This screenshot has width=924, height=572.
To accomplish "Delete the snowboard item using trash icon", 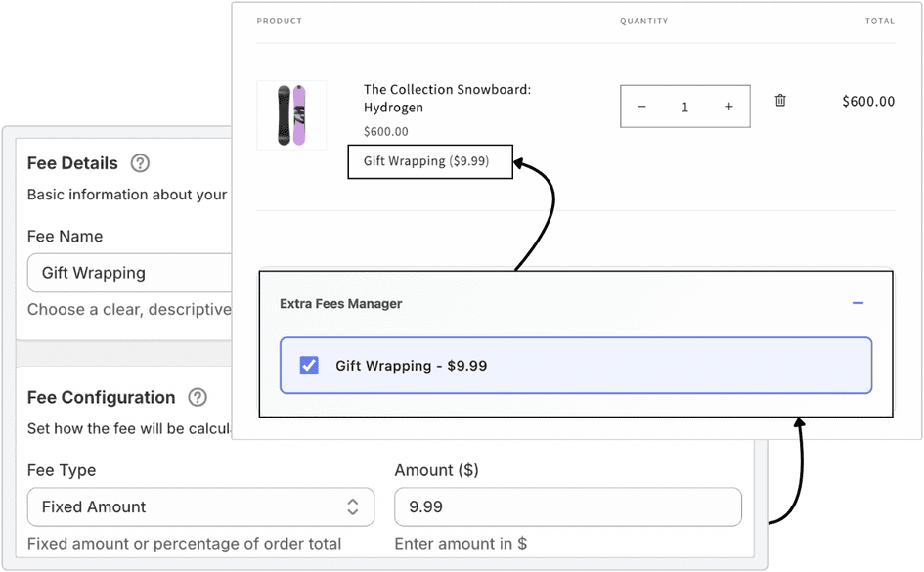I will click(779, 100).
